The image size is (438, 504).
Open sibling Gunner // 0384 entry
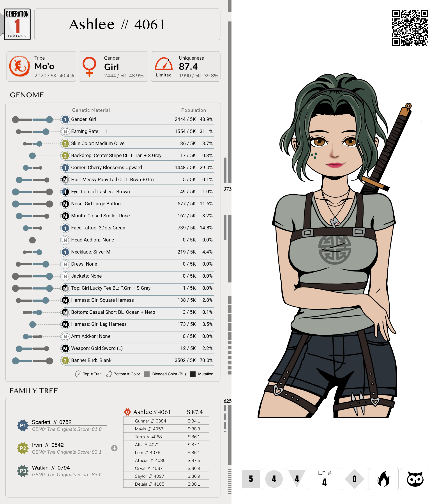150,421
